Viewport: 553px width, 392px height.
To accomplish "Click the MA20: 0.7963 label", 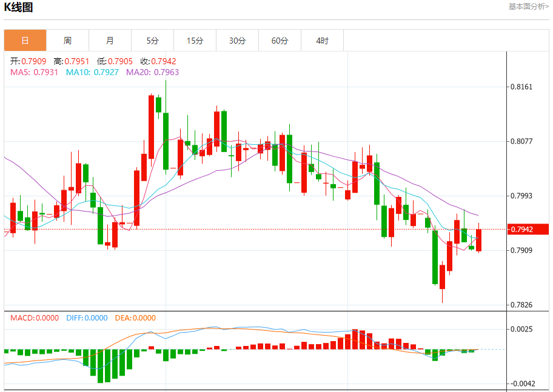I will (153, 72).
